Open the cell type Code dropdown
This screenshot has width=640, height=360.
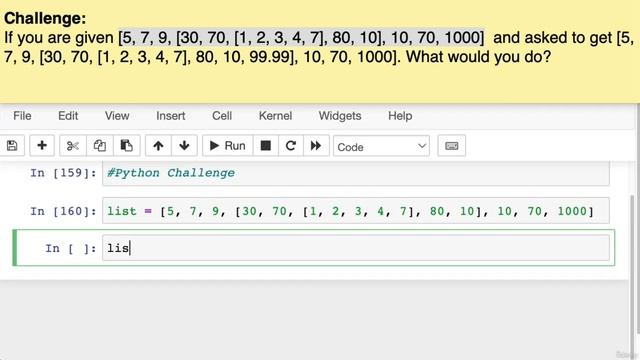point(381,146)
